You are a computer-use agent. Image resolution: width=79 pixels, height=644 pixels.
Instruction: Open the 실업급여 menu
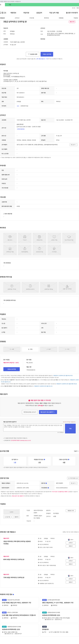(39, 13)
